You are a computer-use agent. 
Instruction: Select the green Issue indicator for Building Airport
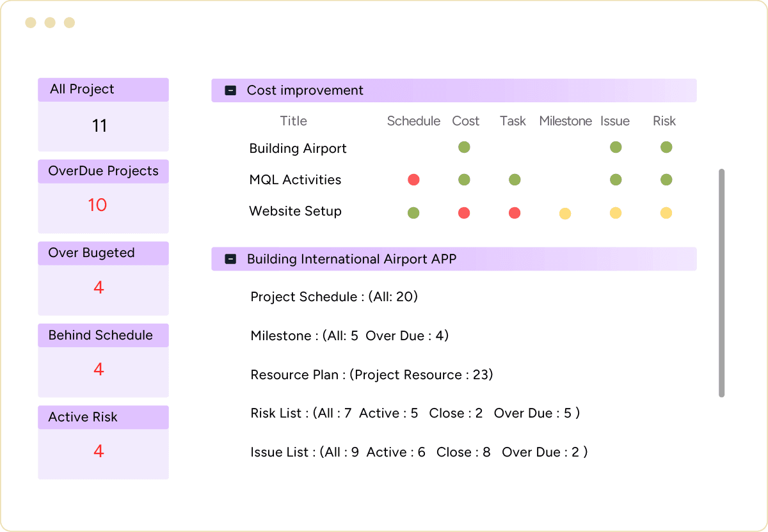[x=616, y=147]
